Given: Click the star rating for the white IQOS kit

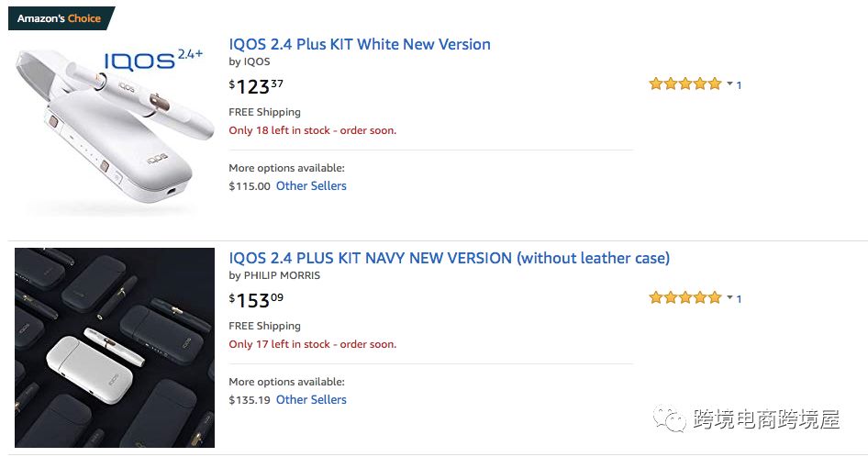Looking at the screenshot, I should point(684,84).
